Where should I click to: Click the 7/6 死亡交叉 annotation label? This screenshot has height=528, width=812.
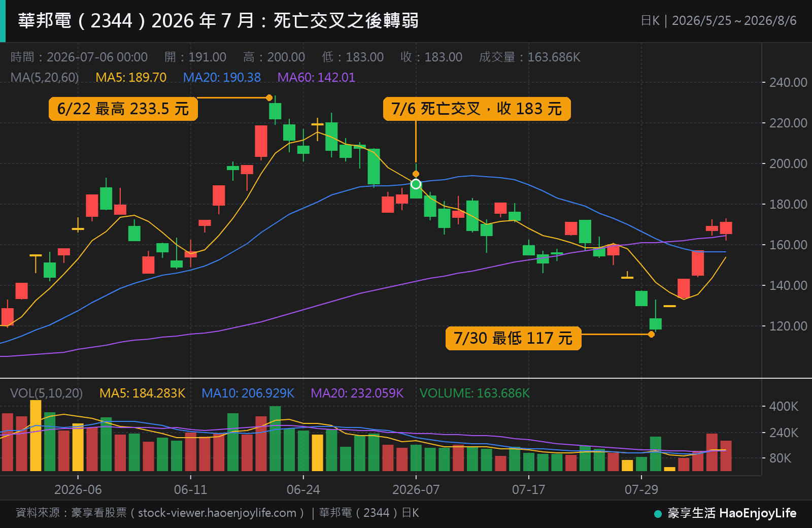click(477, 109)
